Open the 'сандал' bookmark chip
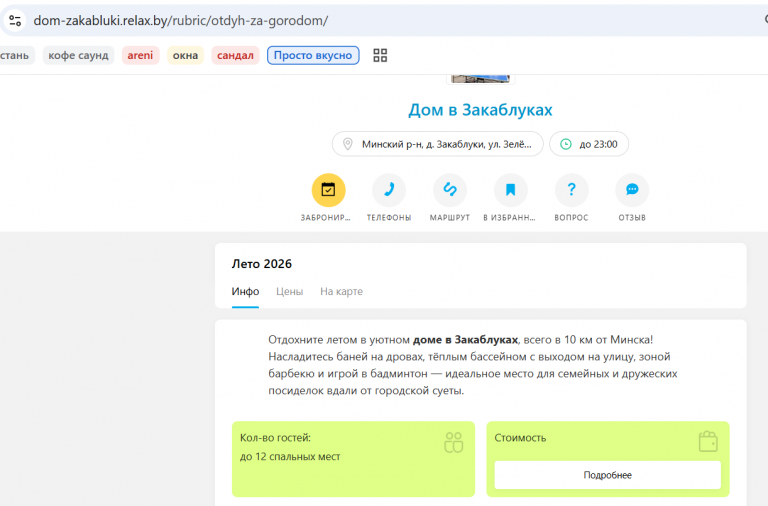 tap(235, 55)
